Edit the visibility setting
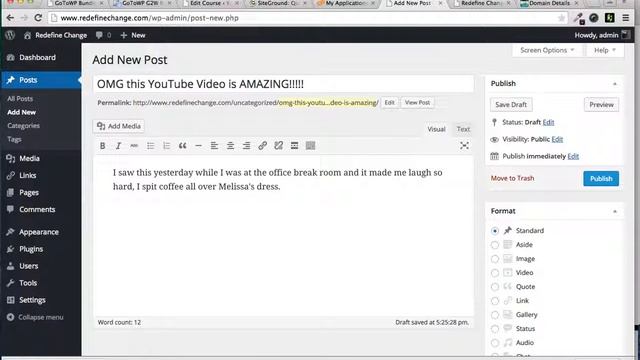Viewport: 640px width, 360px height. pos(557,139)
